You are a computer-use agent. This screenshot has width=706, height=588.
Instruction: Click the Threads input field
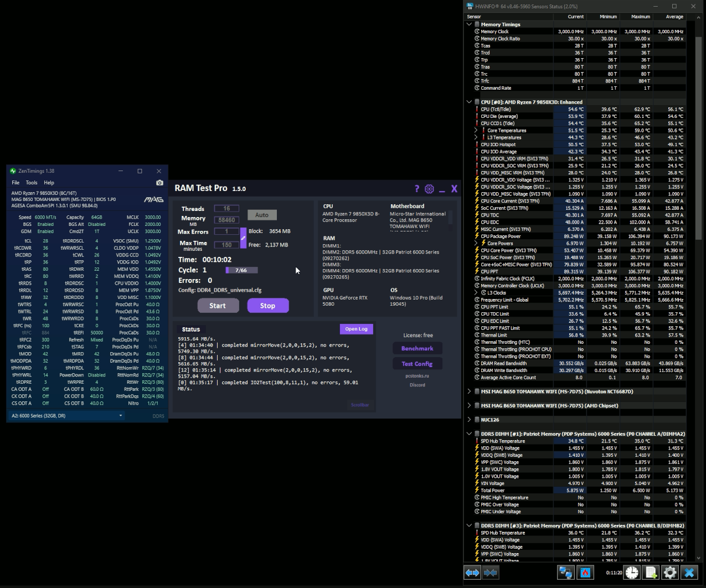tap(226, 209)
